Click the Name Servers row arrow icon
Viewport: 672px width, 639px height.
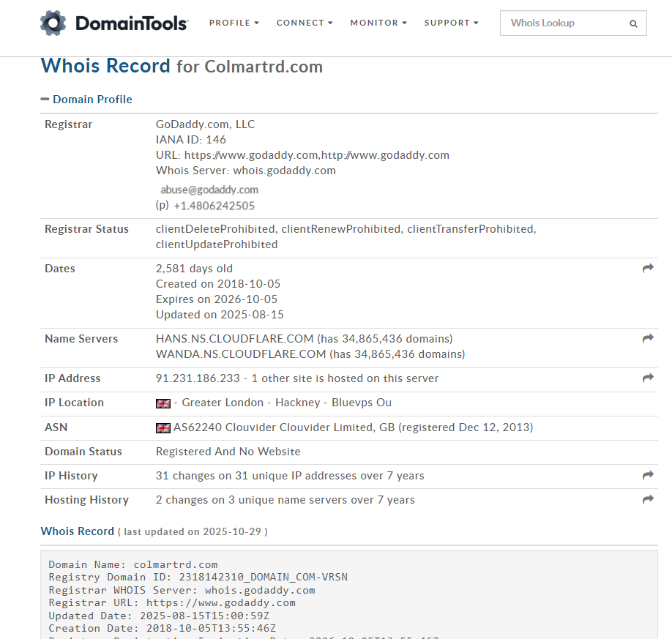point(648,339)
